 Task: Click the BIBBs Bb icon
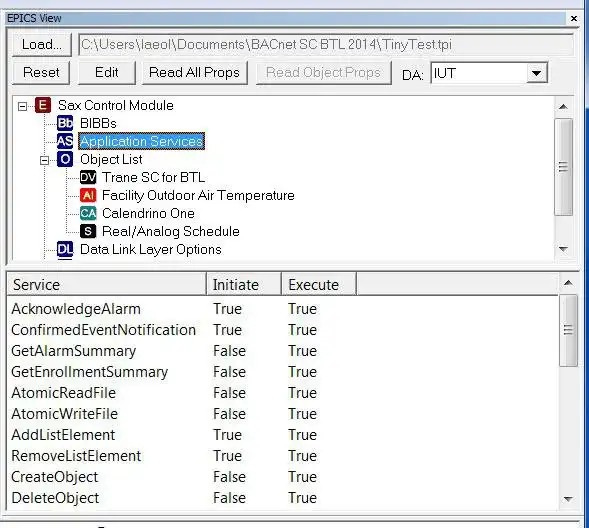65,123
